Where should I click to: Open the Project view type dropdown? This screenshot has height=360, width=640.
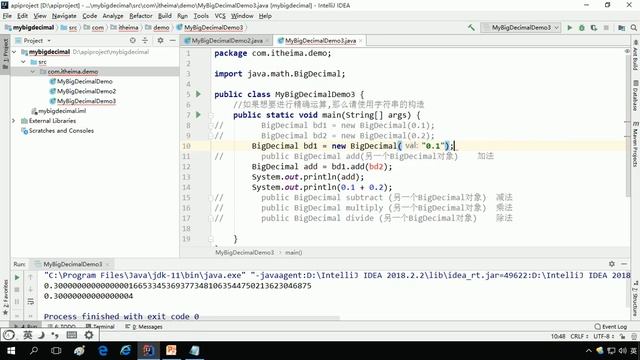coord(49,40)
